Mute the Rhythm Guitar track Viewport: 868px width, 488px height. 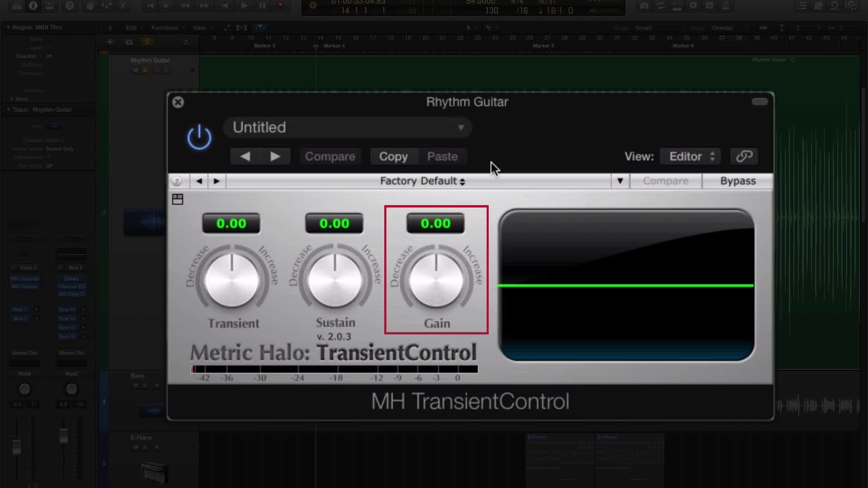tap(136, 70)
